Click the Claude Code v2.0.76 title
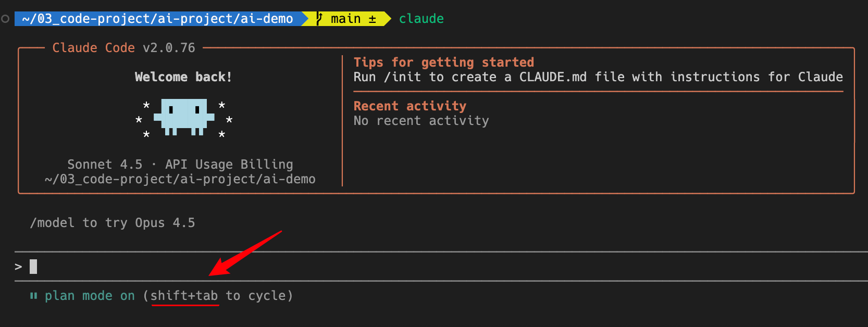 tap(124, 48)
